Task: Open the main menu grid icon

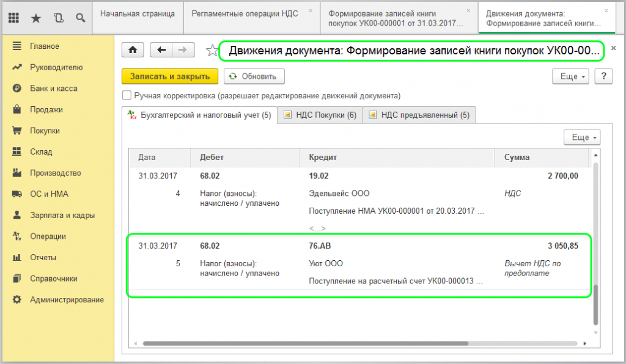Action: (x=14, y=18)
